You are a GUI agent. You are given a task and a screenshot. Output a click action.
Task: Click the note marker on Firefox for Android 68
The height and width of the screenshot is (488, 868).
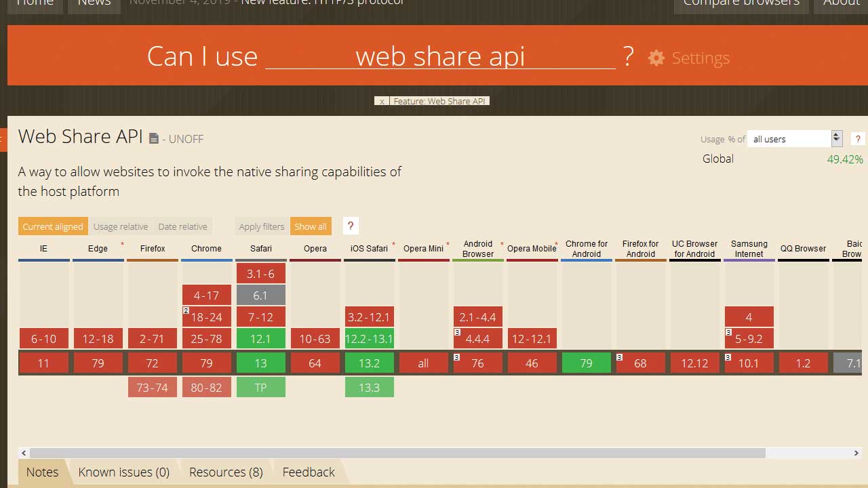619,358
